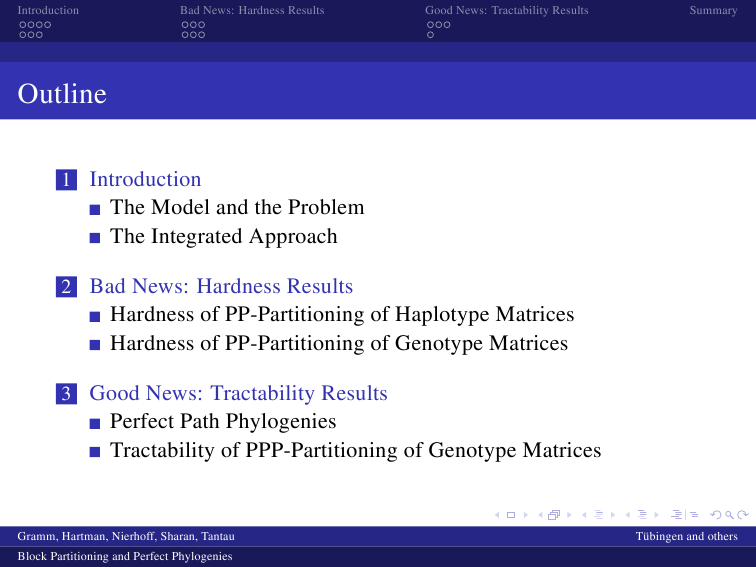Go to next slide arrow

click(526, 515)
